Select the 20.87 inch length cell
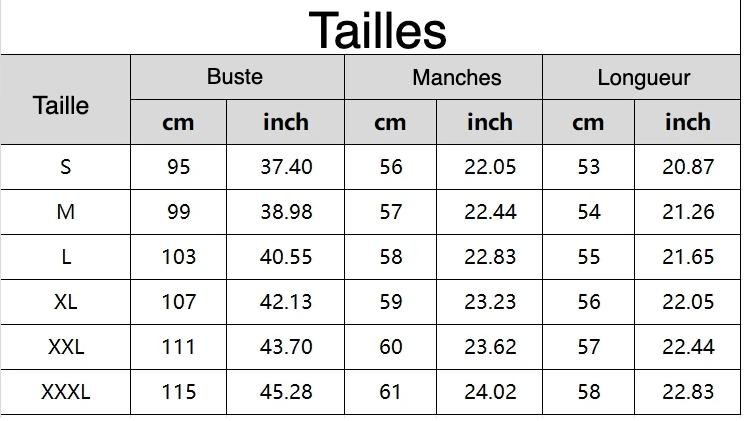This screenshot has height=421, width=744. pos(688,167)
